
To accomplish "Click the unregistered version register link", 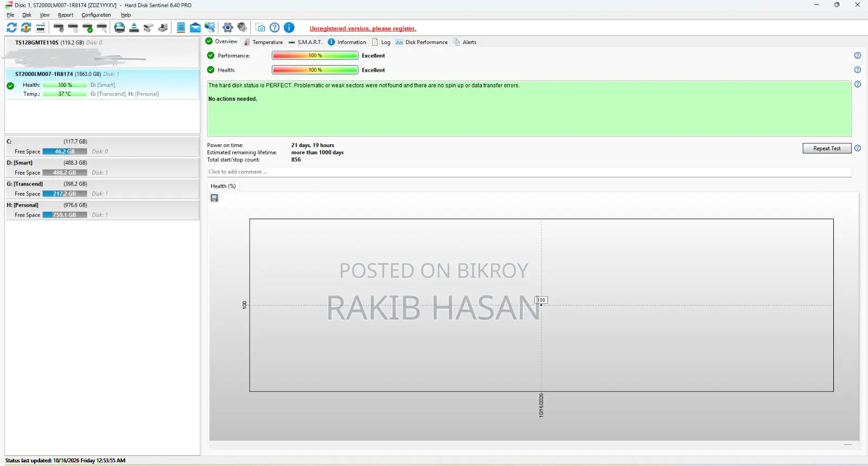I will click(363, 29).
